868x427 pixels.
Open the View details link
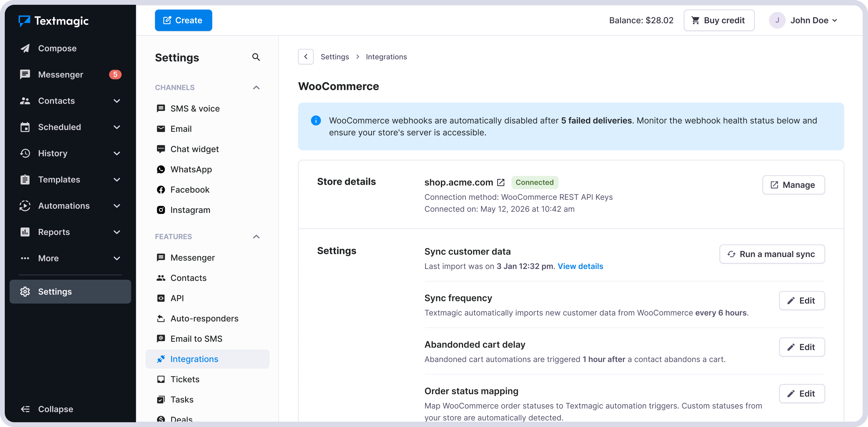[580, 266]
